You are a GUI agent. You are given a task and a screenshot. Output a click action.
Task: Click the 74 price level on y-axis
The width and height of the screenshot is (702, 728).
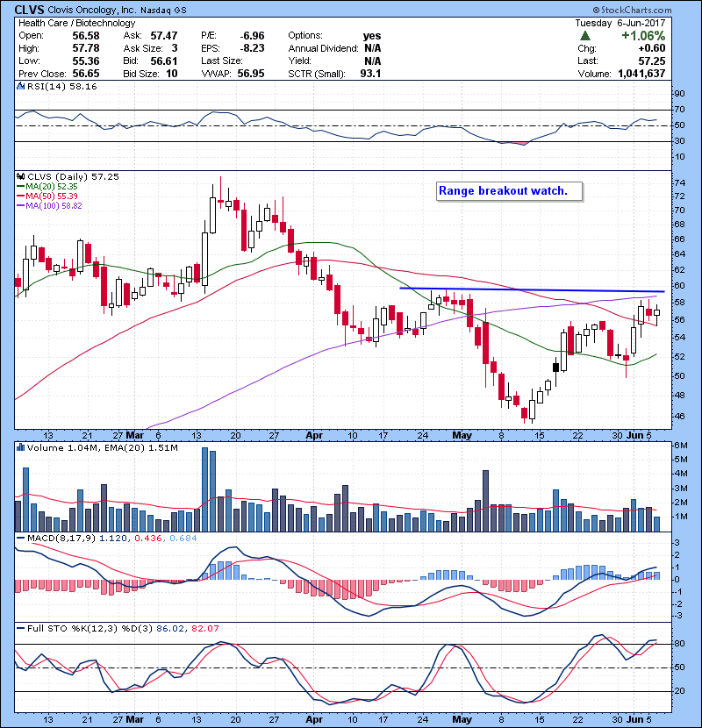point(679,182)
